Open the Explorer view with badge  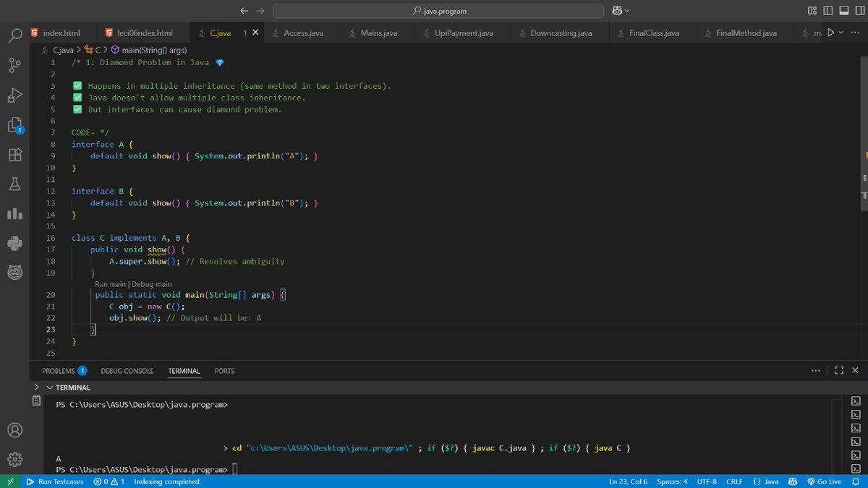(x=15, y=125)
